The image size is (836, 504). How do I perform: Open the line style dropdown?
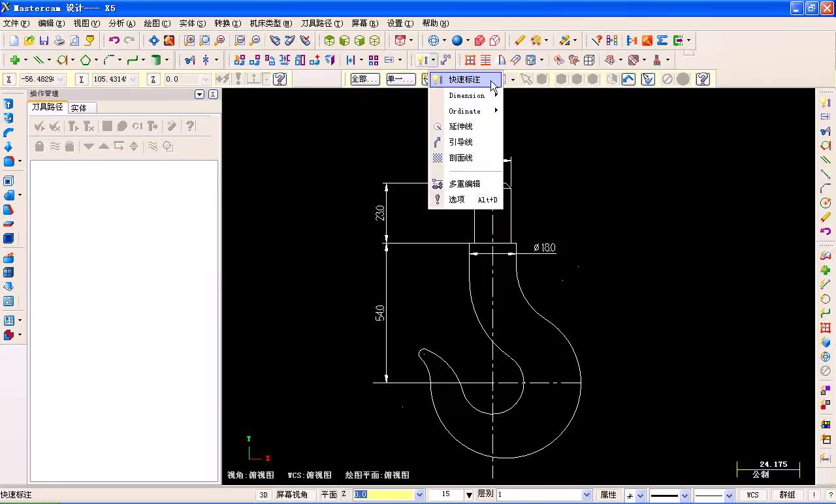click(x=684, y=496)
